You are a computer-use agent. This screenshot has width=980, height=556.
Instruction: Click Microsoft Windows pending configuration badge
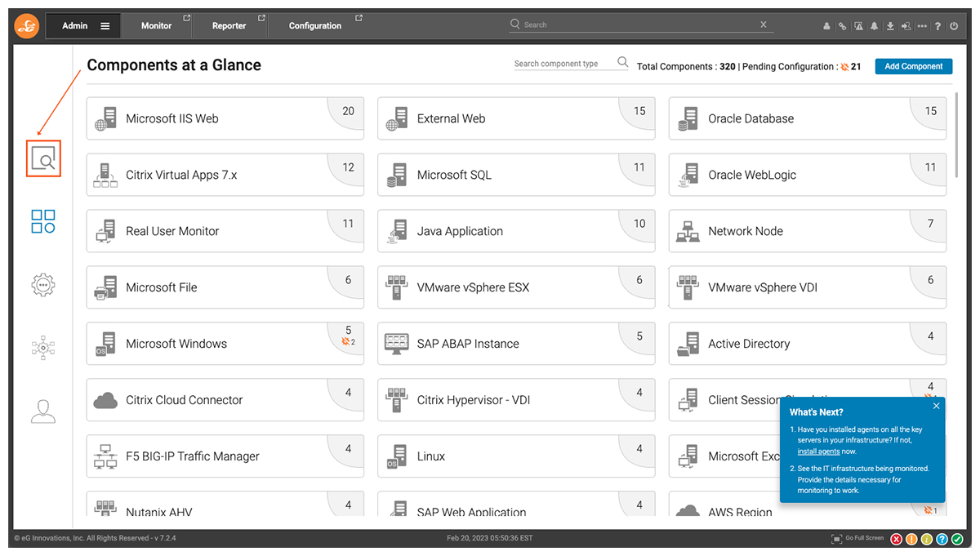click(x=348, y=342)
